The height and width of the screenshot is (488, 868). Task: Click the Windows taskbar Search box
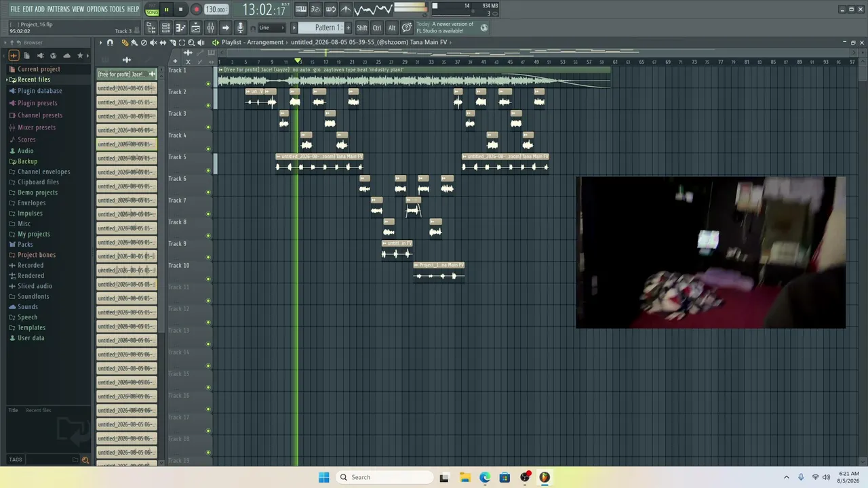[x=384, y=477]
